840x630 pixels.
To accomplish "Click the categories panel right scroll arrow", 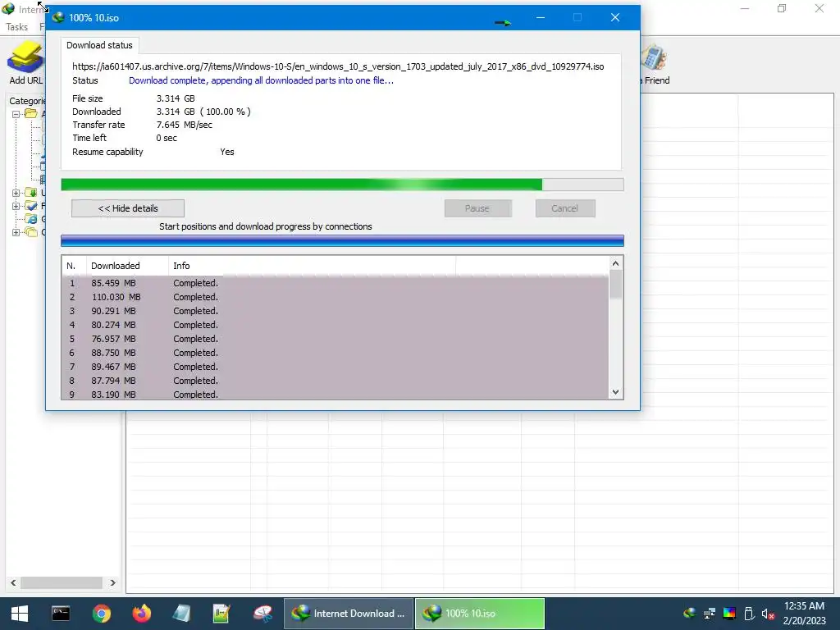I will click(x=112, y=582).
